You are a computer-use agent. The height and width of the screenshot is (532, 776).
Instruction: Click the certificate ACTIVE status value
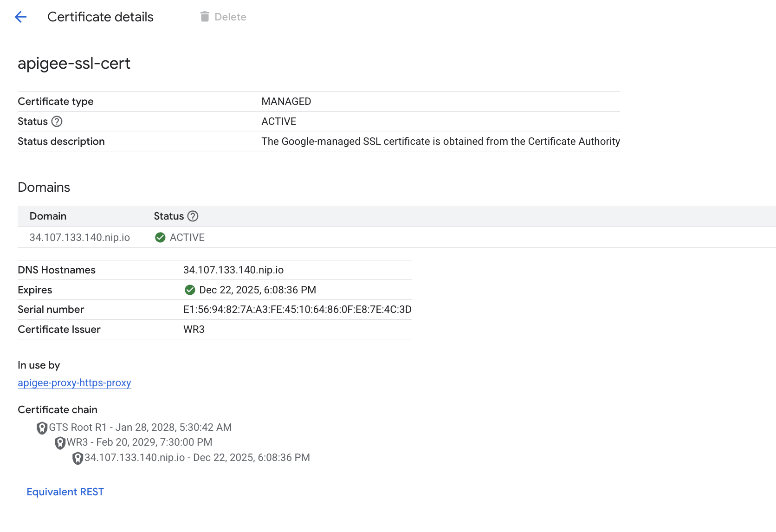click(279, 122)
